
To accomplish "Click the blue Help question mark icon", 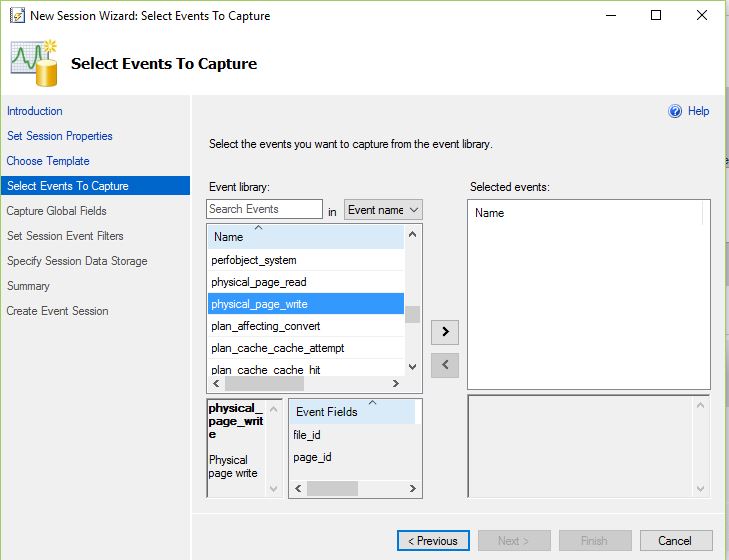I will point(675,111).
